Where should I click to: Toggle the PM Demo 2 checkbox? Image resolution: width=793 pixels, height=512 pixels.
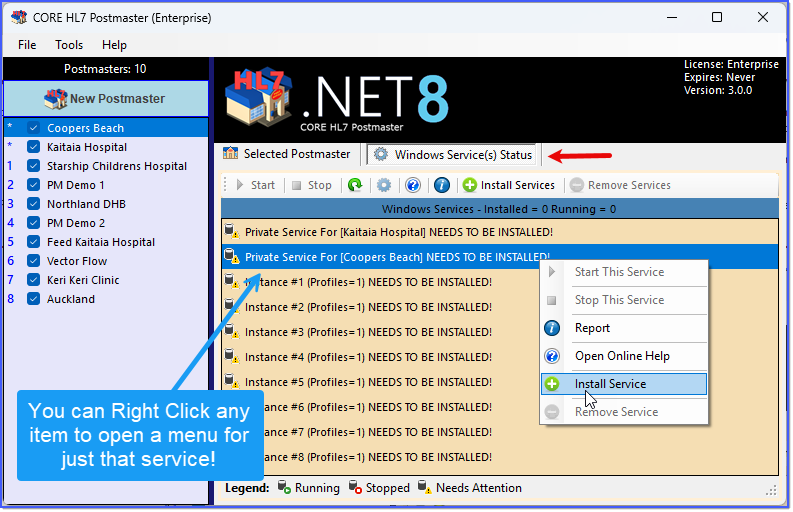tap(33, 223)
